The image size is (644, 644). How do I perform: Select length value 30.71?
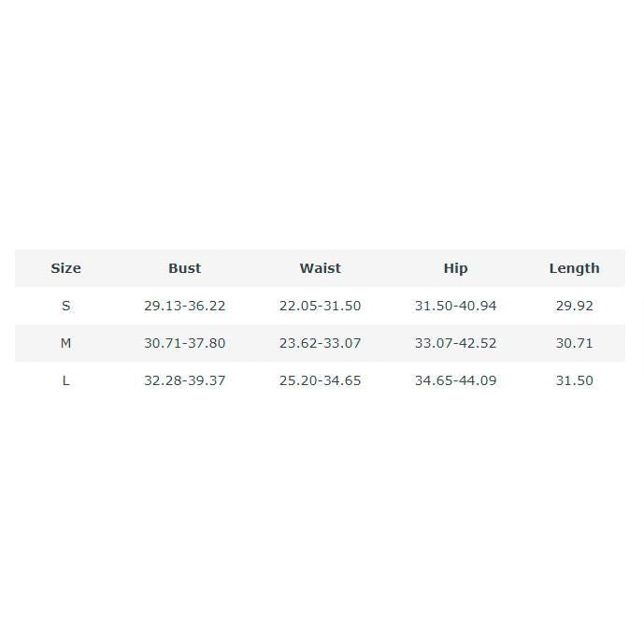point(574,343)
